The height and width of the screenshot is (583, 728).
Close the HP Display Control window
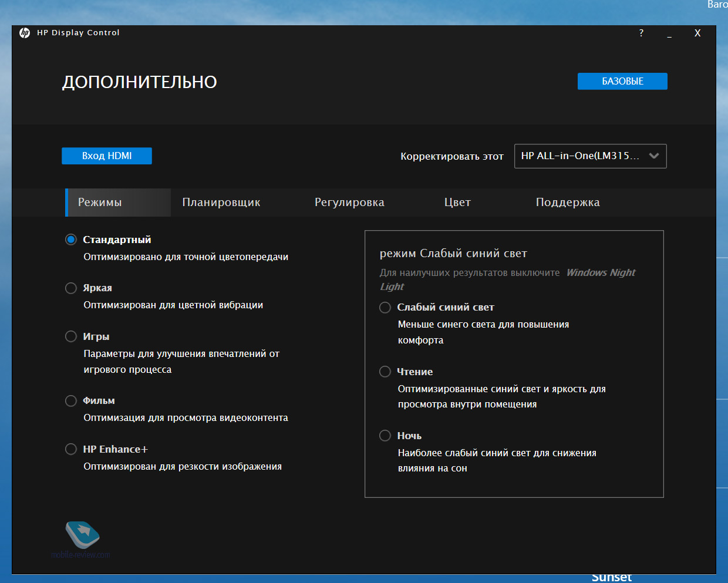click(697, 33)
